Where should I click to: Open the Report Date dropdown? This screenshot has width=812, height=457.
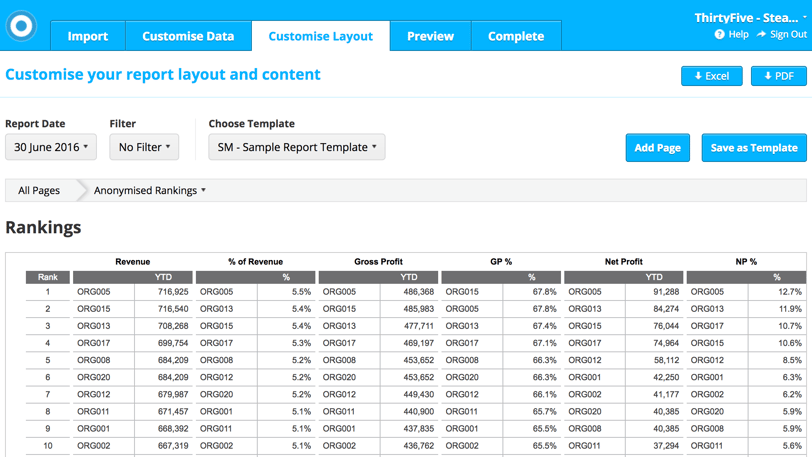click(51, 147)
